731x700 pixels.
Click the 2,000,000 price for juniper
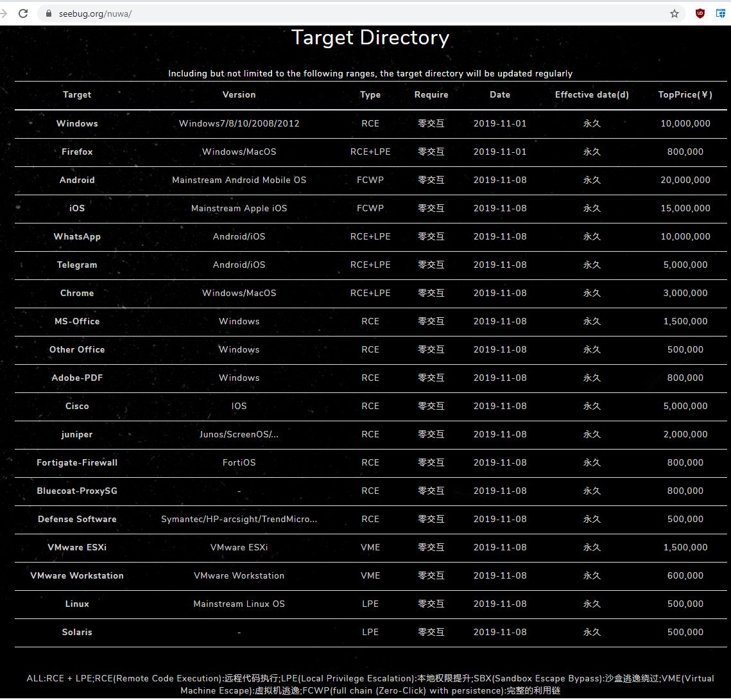[x=685, y=435]
